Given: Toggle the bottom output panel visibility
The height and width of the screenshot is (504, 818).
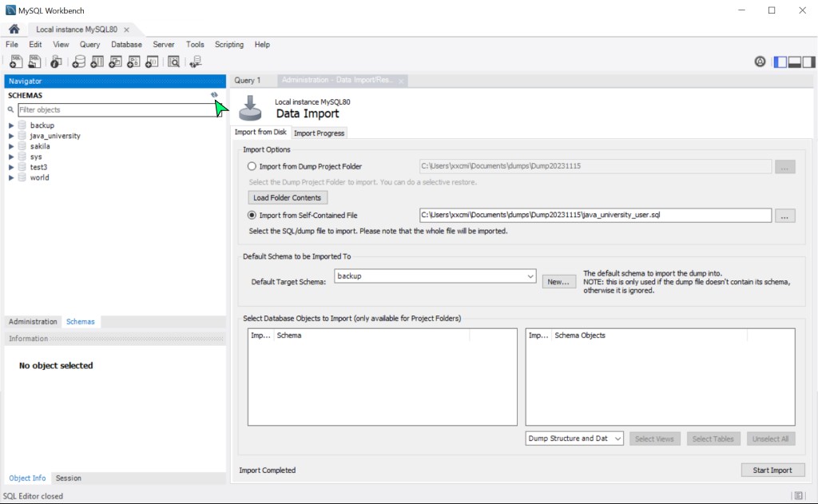Looking at the screenshot, I should pos(795,62).
